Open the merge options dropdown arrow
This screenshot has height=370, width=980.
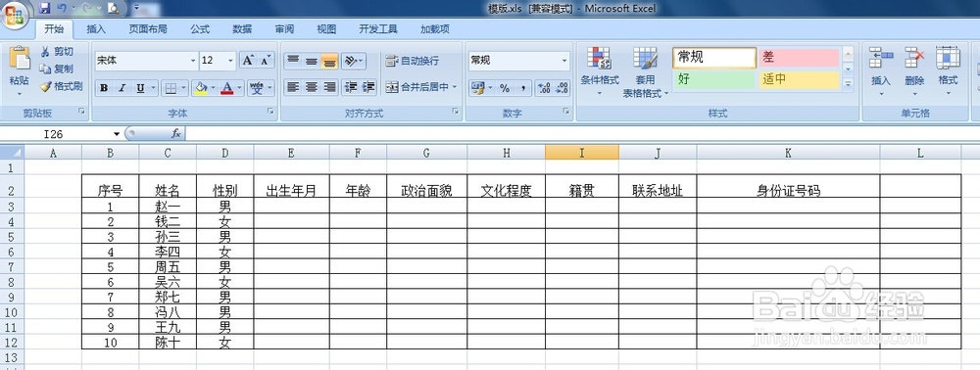(455, 87)
